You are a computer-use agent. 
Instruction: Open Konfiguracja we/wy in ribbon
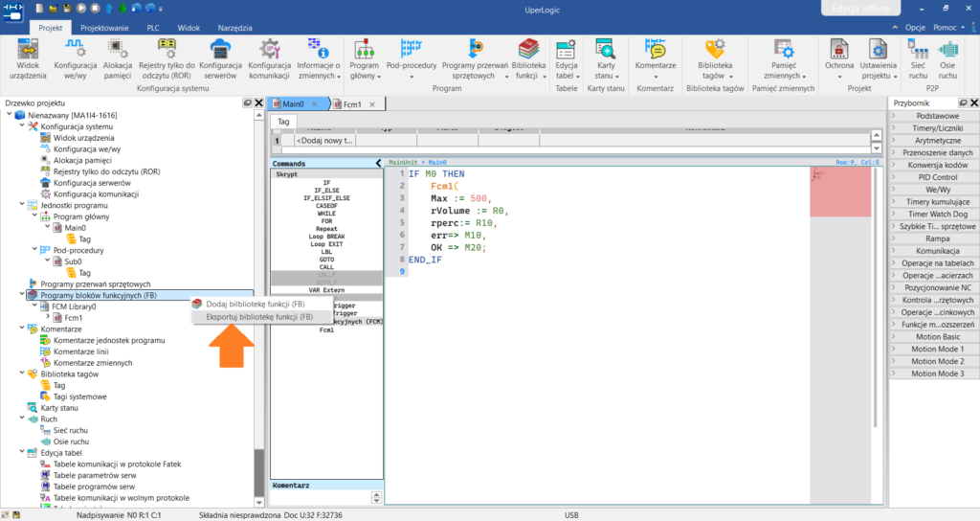click(75, 58)
